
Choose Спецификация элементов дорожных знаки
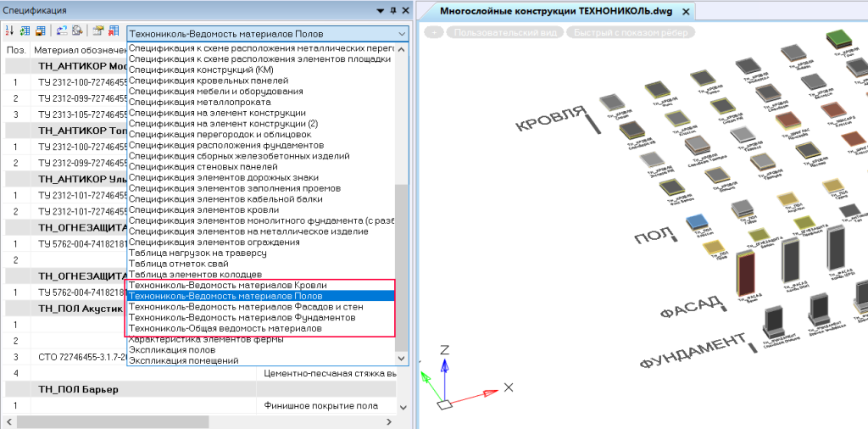(x=261, y=177)
